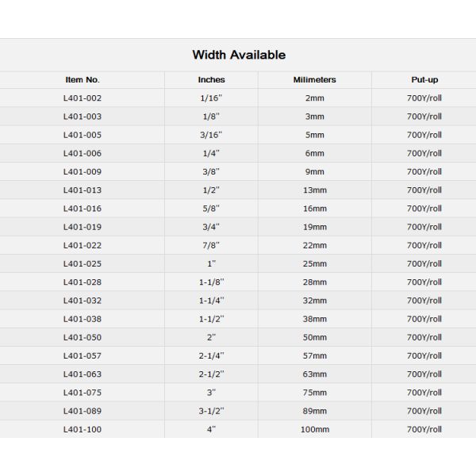Click the 5mm millimeters cell
The height and width of the screenshot is (476, 476).
[x=314, y=135]
